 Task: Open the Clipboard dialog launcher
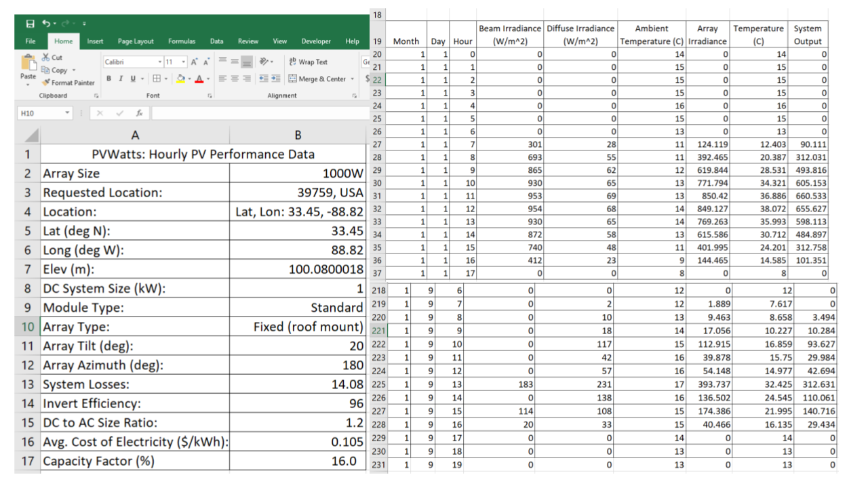point(95,96)
